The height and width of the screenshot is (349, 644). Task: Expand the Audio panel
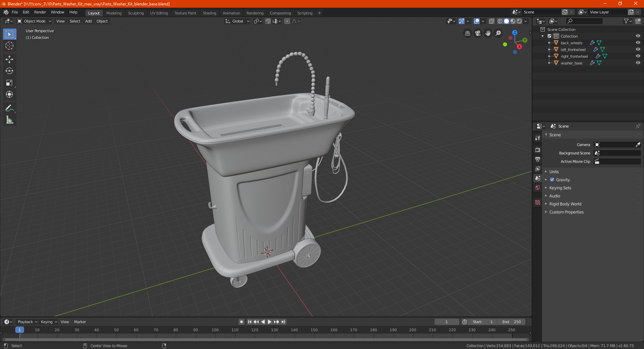click(x=555, y=196)
